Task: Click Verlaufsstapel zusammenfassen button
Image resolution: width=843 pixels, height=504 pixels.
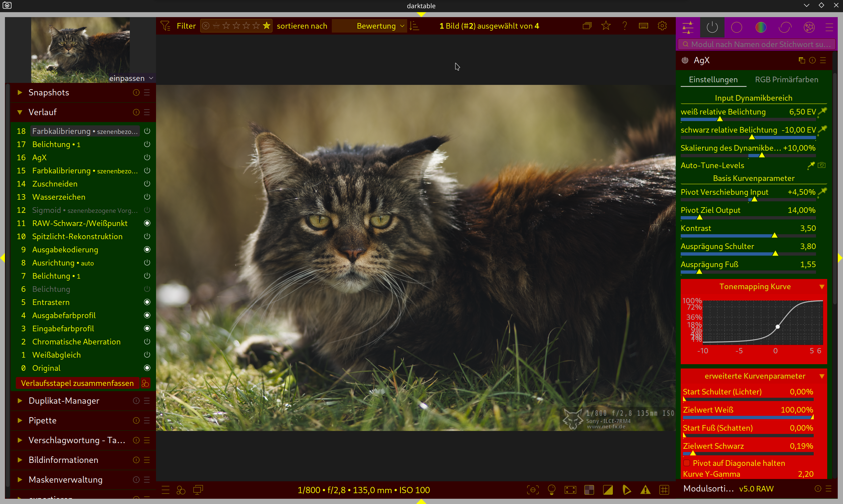Action: (77, 383)
